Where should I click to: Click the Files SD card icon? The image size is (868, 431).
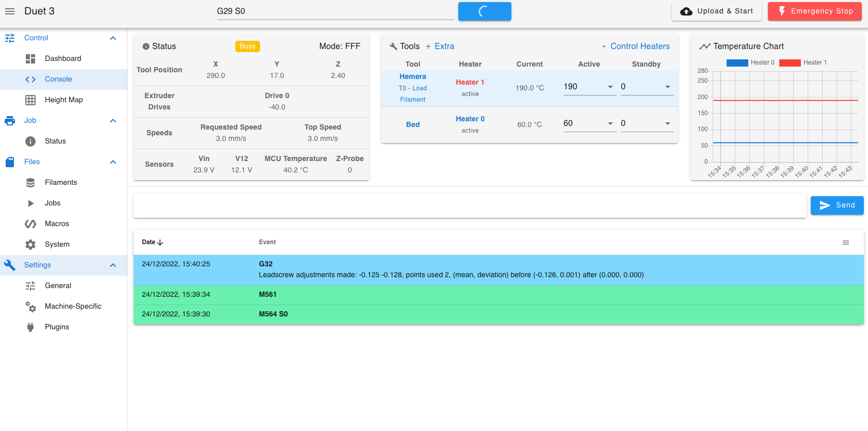(10, 162)
